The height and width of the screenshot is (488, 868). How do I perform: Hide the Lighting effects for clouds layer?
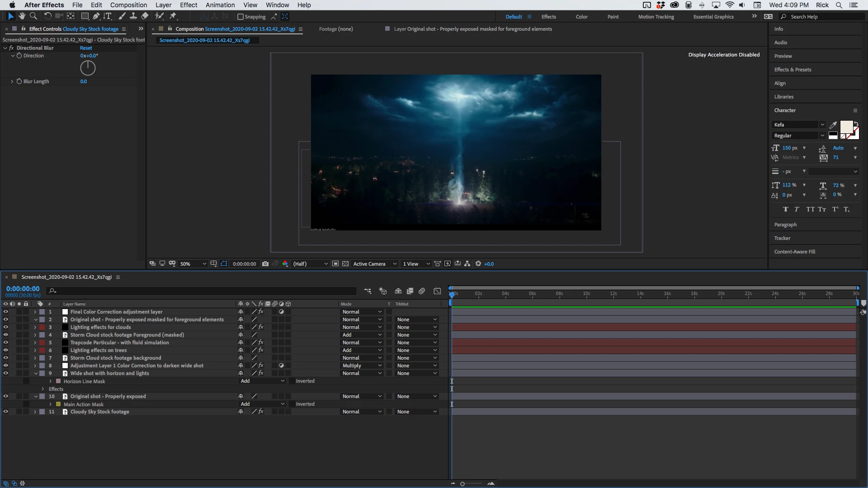click(x=5, y=327)
